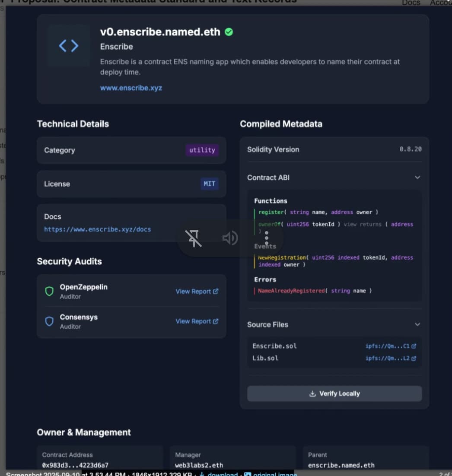Collapse the Source Files section
This screenshot has height=476, width=452.
(417, 324)
